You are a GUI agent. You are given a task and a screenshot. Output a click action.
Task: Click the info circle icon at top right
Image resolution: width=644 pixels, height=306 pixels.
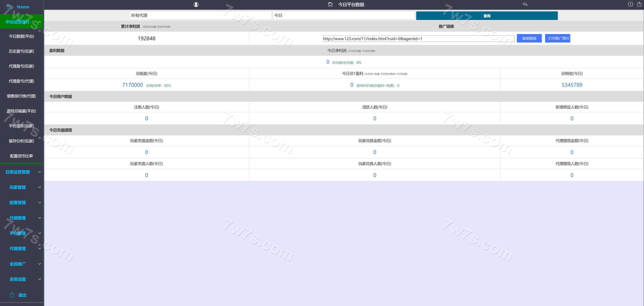pyautogui.click(x=630, y=4)
